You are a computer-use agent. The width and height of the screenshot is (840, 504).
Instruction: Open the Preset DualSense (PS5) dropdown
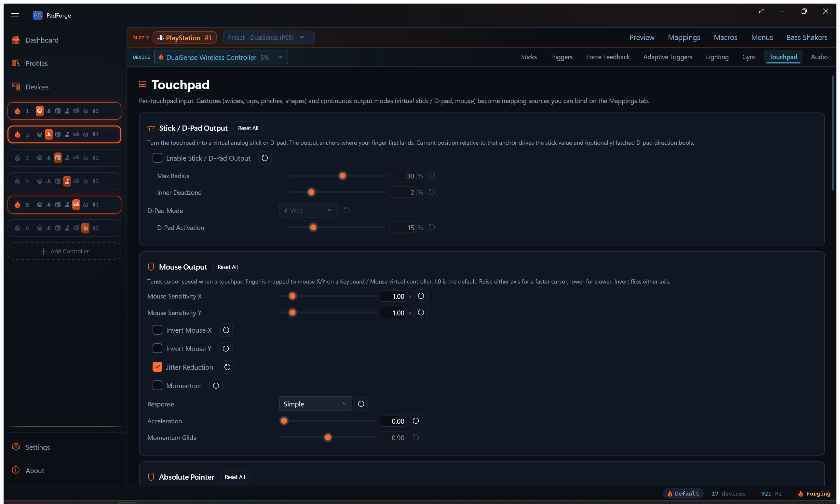click(x=268, y=37)
